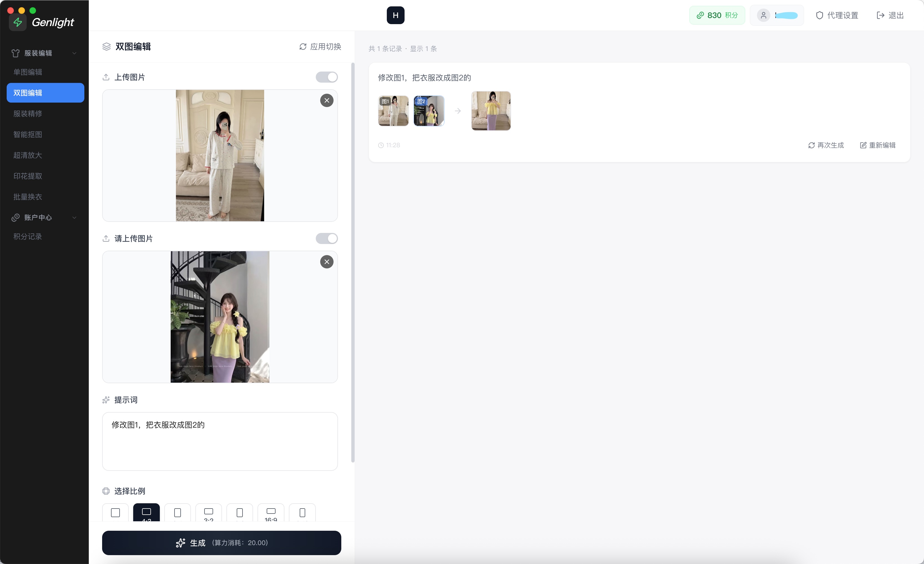Click the 生成 generate button
Viewport: 924px width, 564px height.
point(221,543)
